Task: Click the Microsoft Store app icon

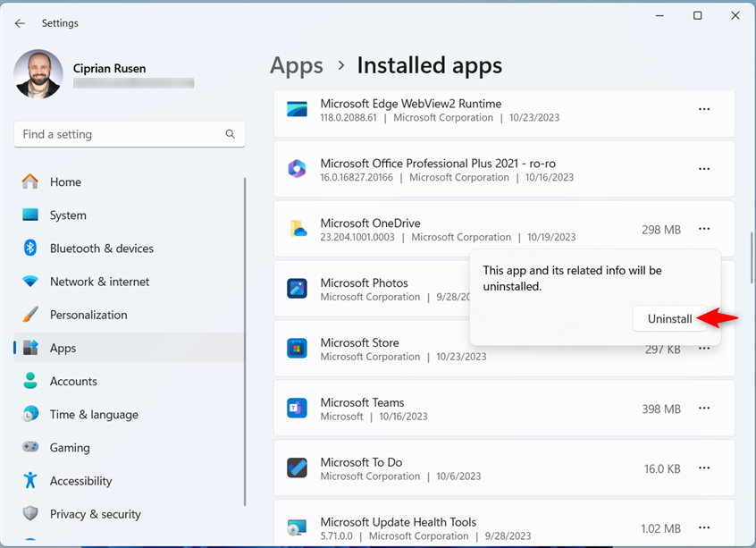Action: click(x=297, y=349)
